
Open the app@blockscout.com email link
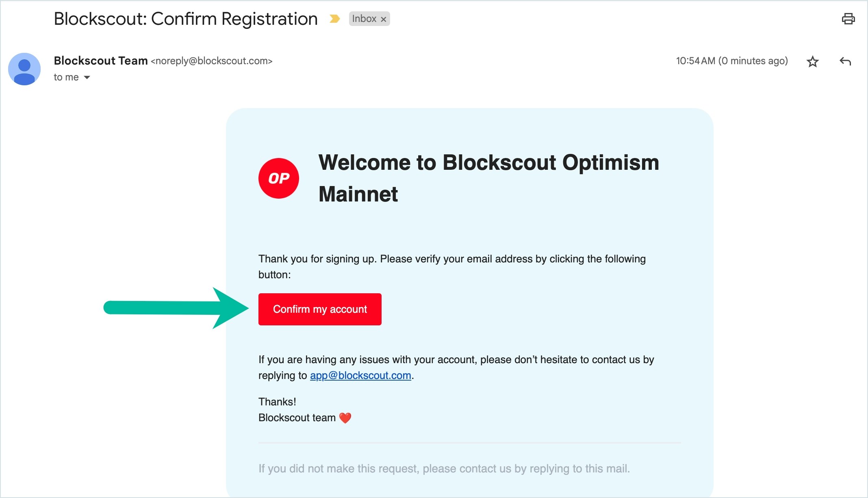pos(360,375)
